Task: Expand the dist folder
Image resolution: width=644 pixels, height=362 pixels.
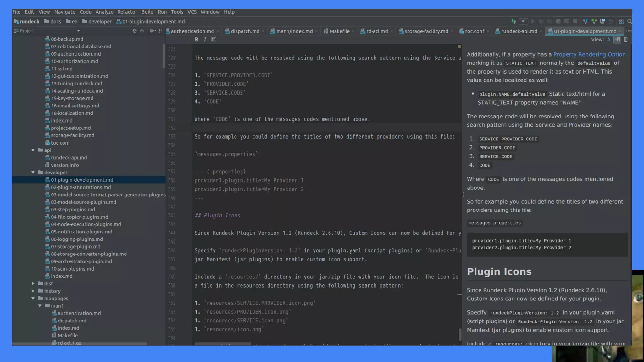Action: (x=33, y=283)
